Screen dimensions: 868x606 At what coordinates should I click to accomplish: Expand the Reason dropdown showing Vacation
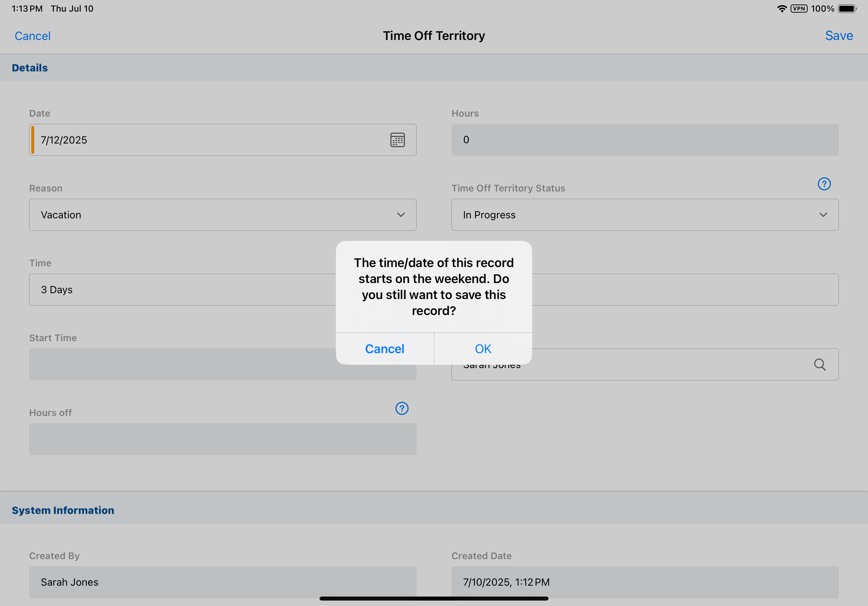point(223,215)
